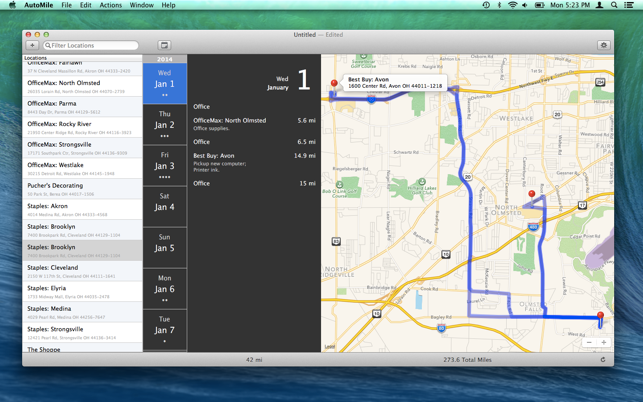The width and height of the screenshot is (643, 402).
Task: Click the Best Buy: Avon map callout
Action: coord(394,82)
